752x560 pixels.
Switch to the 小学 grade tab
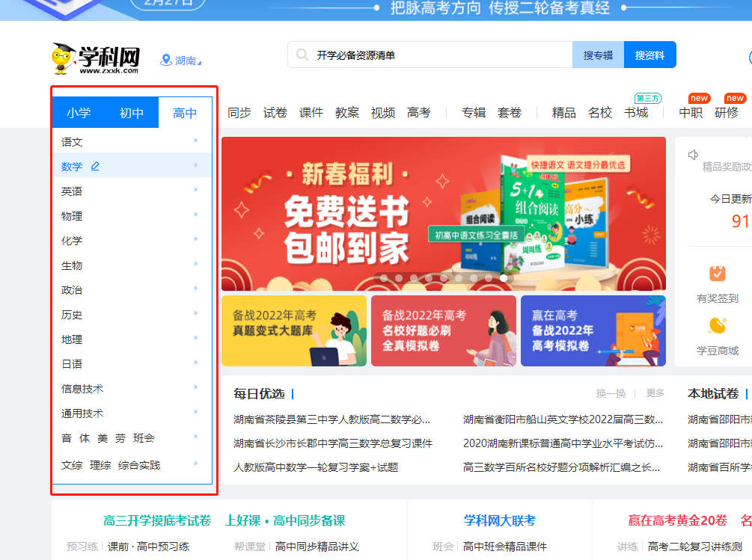79,113
